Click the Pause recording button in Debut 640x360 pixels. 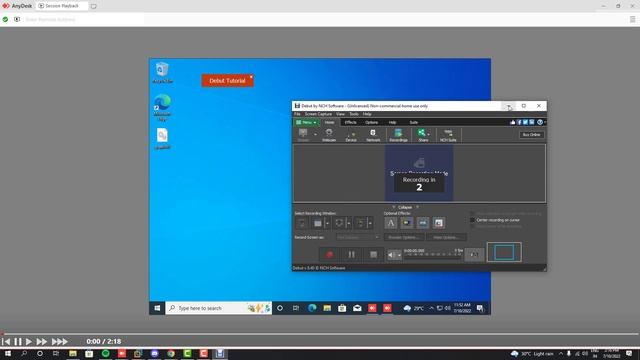[x=351, y=255]
